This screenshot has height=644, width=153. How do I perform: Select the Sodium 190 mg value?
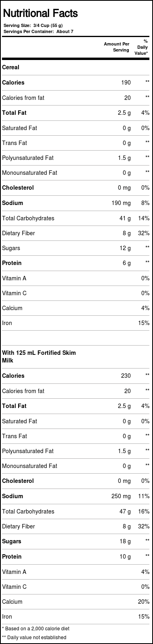point(121,203)
